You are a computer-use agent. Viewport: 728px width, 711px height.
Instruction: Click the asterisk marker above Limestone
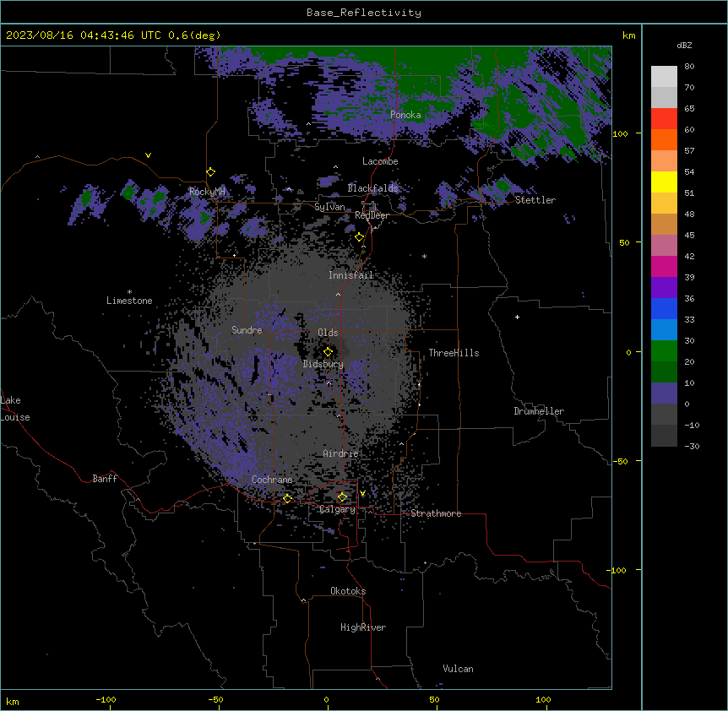[x=129, y=292]
